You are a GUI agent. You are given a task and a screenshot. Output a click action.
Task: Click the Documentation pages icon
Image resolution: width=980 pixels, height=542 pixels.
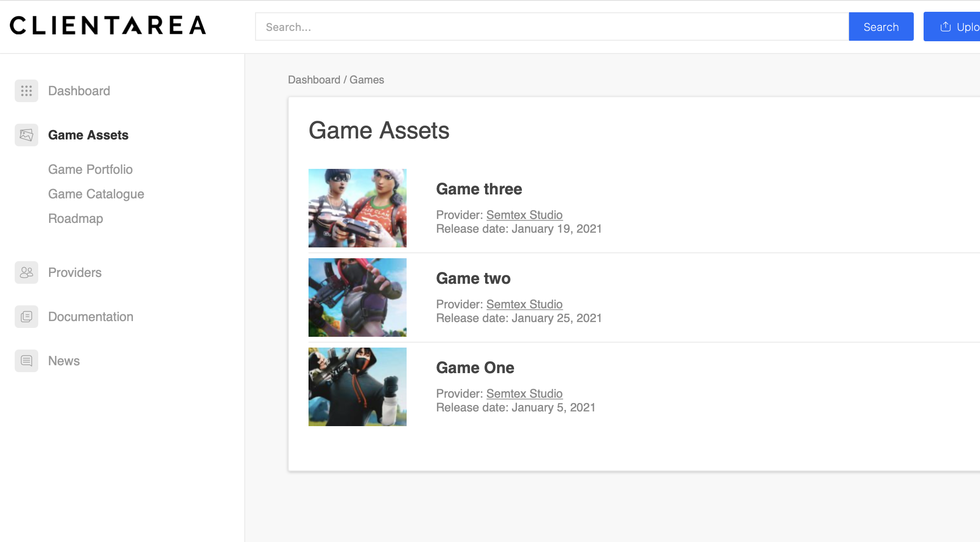[x=26, y=317]
